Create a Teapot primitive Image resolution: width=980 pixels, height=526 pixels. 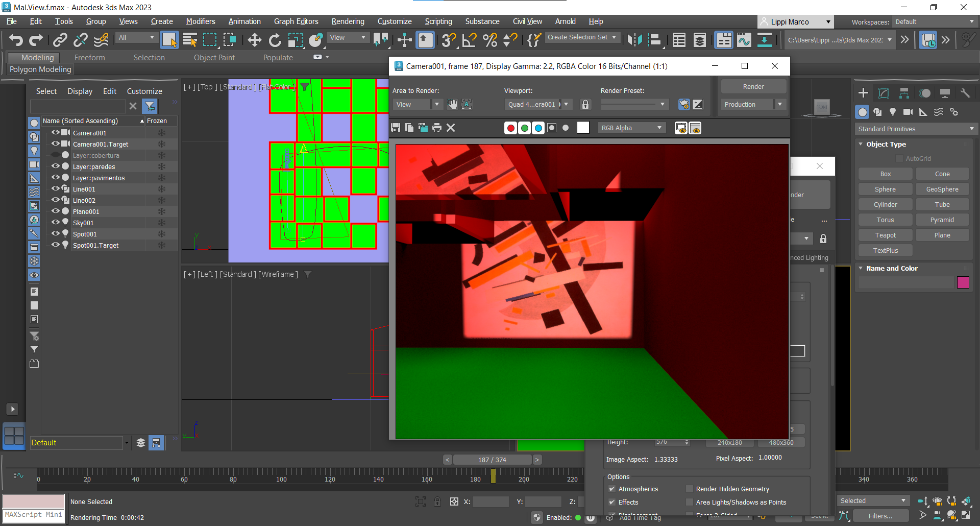click(885, 235)
